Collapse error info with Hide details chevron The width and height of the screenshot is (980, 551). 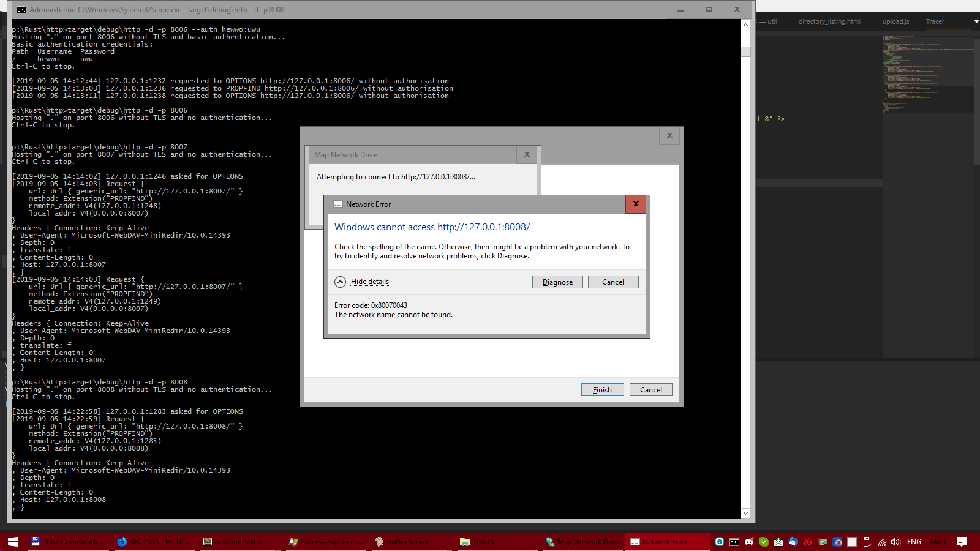click(x=340, y=282)
